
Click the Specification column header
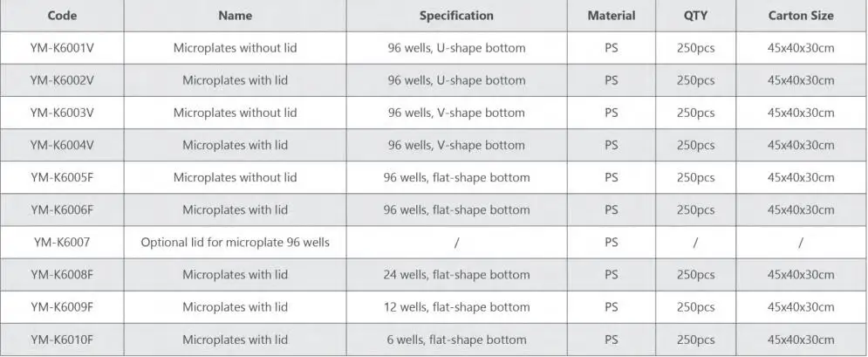click(456, 16)
